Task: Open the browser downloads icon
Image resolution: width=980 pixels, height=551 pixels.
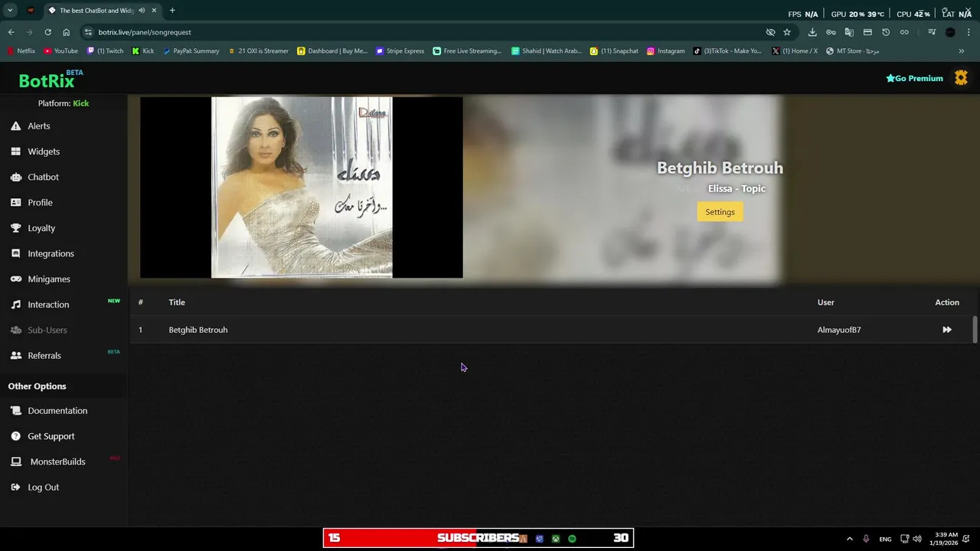Action: 812,32
